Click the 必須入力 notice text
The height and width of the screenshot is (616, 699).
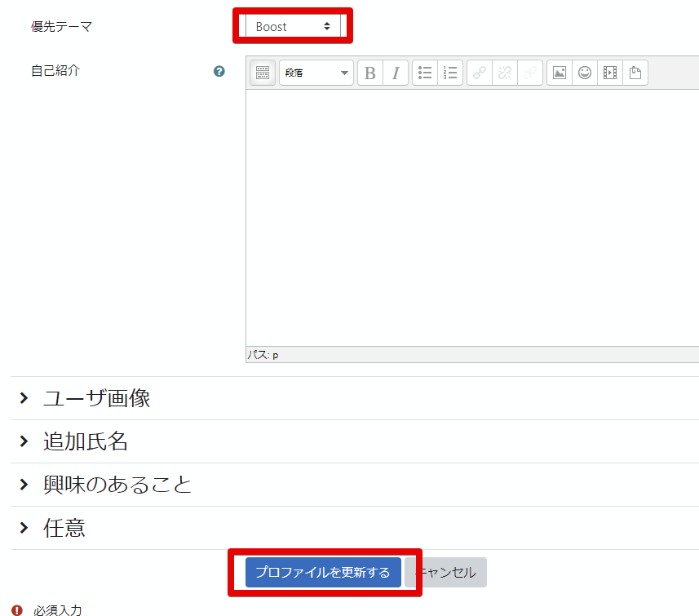58,609
